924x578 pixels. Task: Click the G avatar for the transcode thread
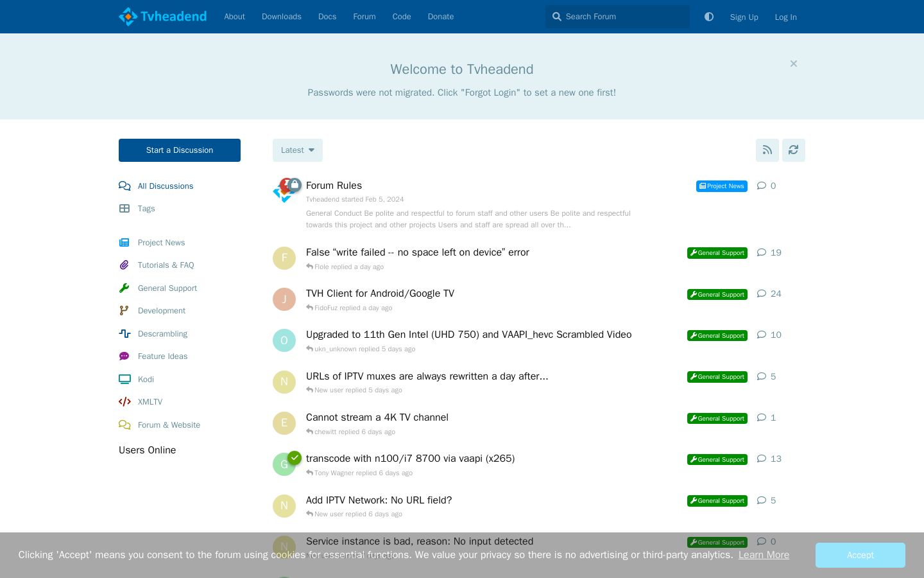click(284, 464)
